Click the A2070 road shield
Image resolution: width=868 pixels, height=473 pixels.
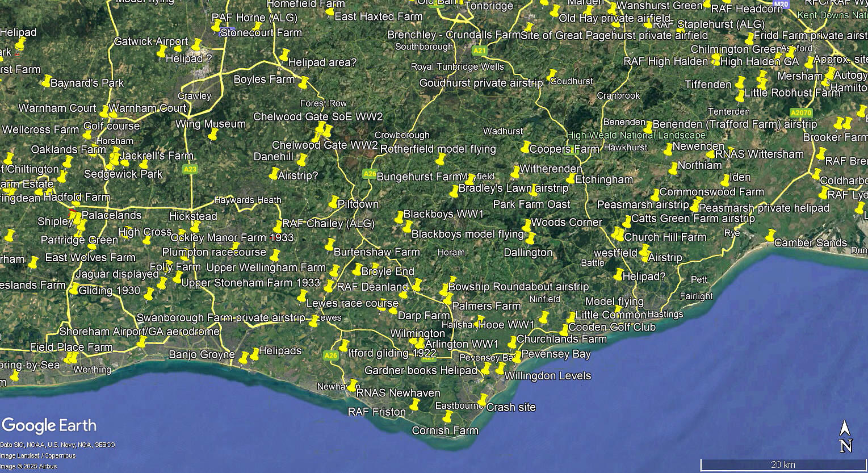pyautogui.click(x=802, y=112)
